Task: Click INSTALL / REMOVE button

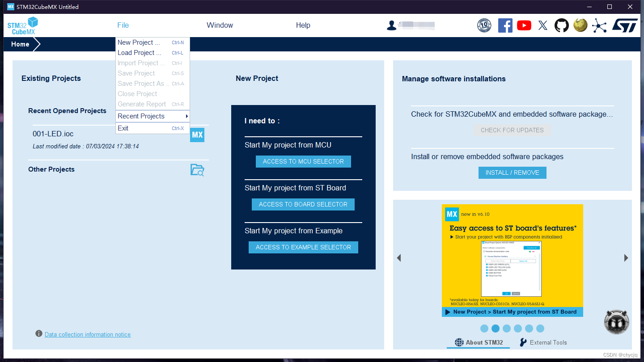Action: pos(512,173)
